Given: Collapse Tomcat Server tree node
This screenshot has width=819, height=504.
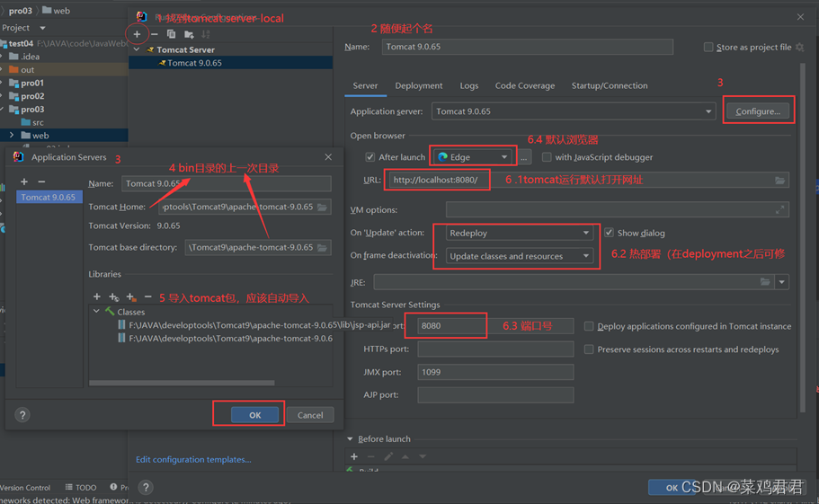Looking at the screenshot, I should click(x=138, y=49).
